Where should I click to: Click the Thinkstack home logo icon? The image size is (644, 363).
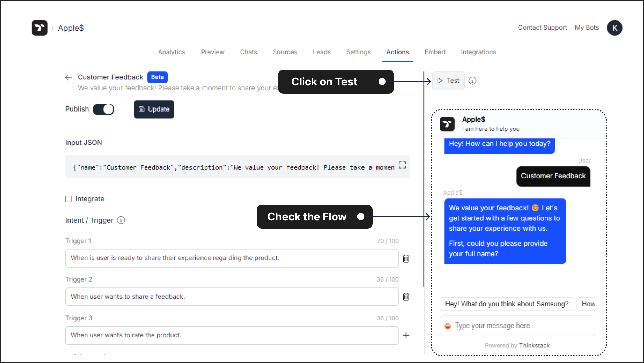[x=40, y=27]
